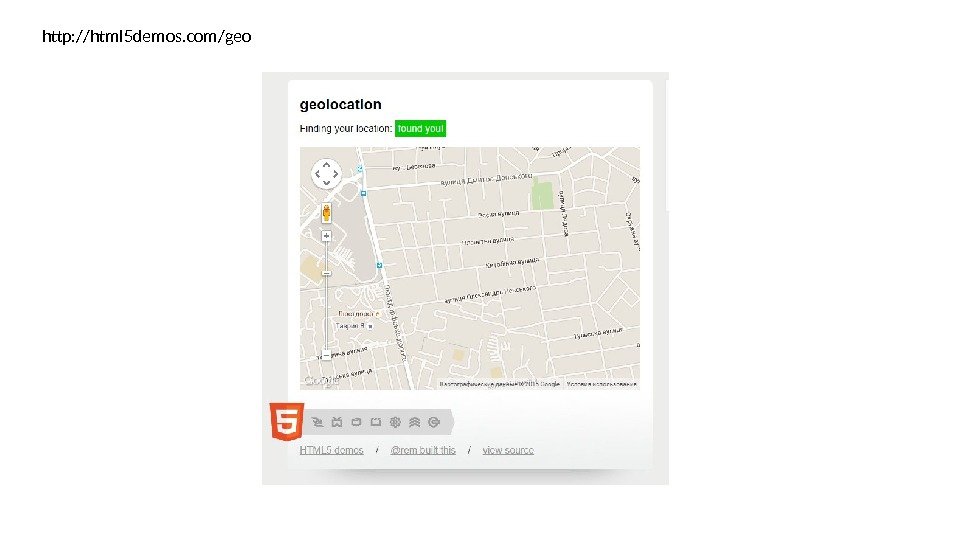Click the green park area on map
The width and height of the screenshot is (960, 540).
click(x=542, y=194)
